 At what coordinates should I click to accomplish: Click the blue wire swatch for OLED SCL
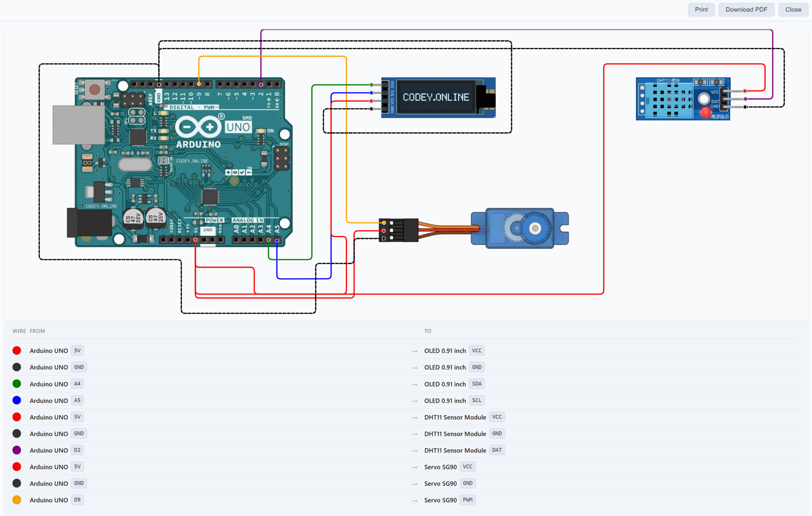pyautogui.click(x=17, y=400)
